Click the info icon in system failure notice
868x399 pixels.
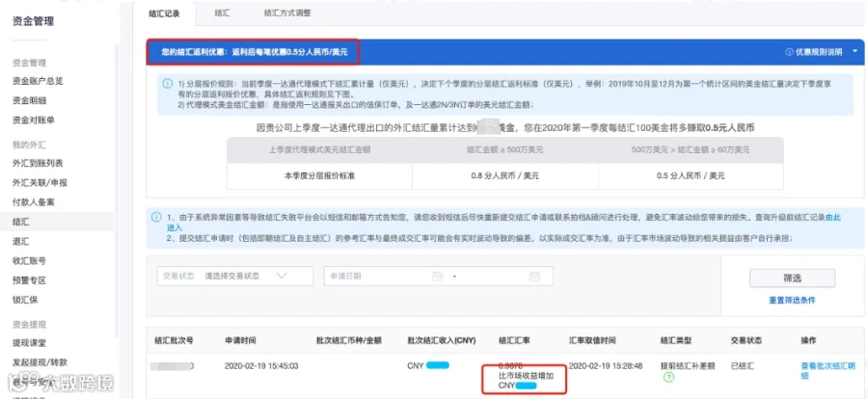coord(156,218)
